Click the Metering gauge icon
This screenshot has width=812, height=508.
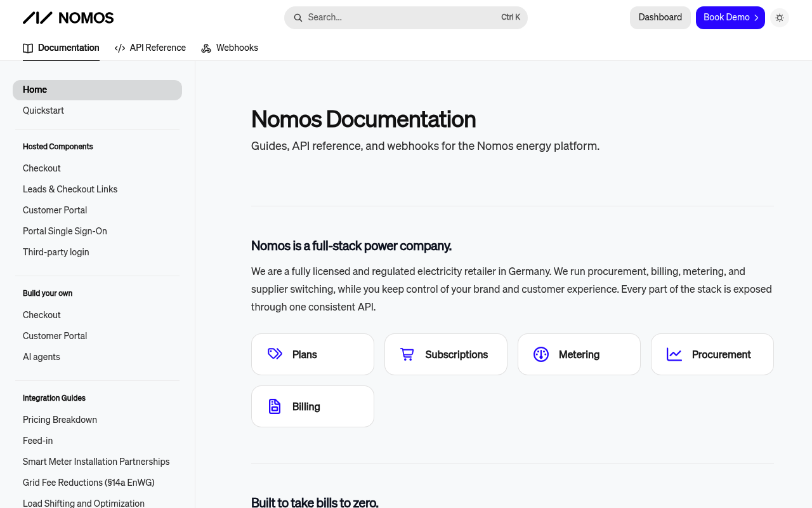click(x=541, y=354)
